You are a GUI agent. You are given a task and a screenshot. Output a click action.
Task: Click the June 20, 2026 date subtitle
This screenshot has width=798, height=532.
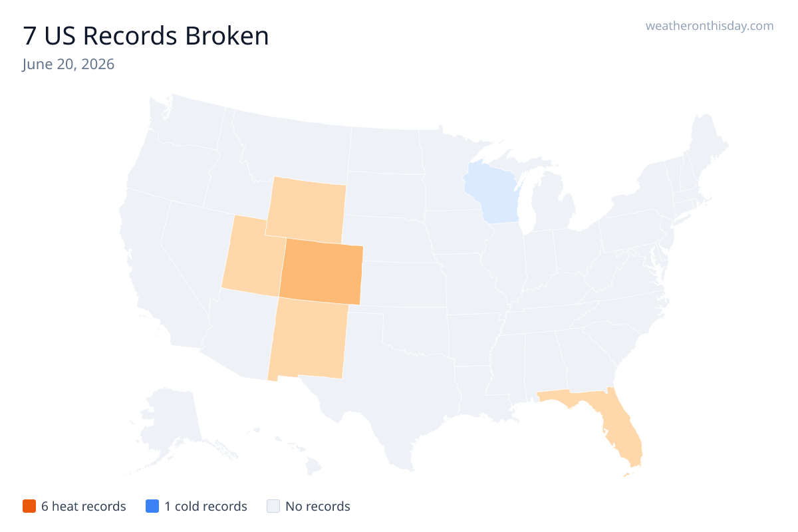pyautogui.click(x=68, y=65)
